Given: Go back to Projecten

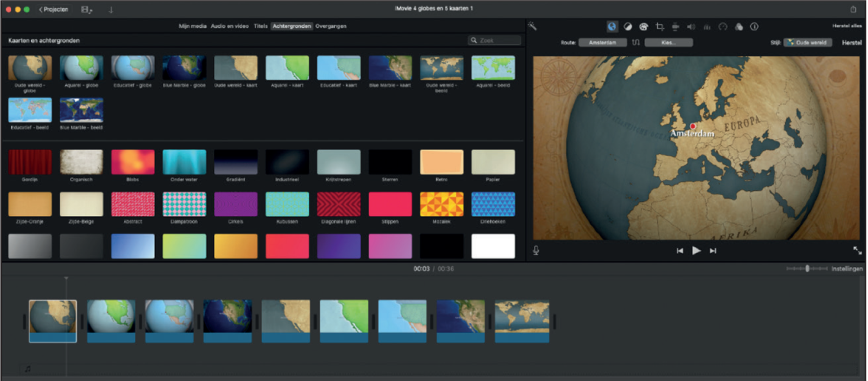Looking at the screenshot, I should coord(54,10).
